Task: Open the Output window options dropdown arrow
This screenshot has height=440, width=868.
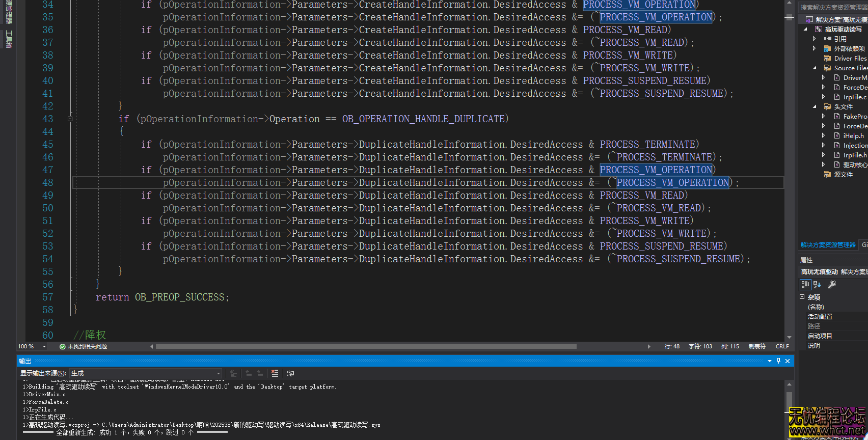Action: click(x=770, y=361)
